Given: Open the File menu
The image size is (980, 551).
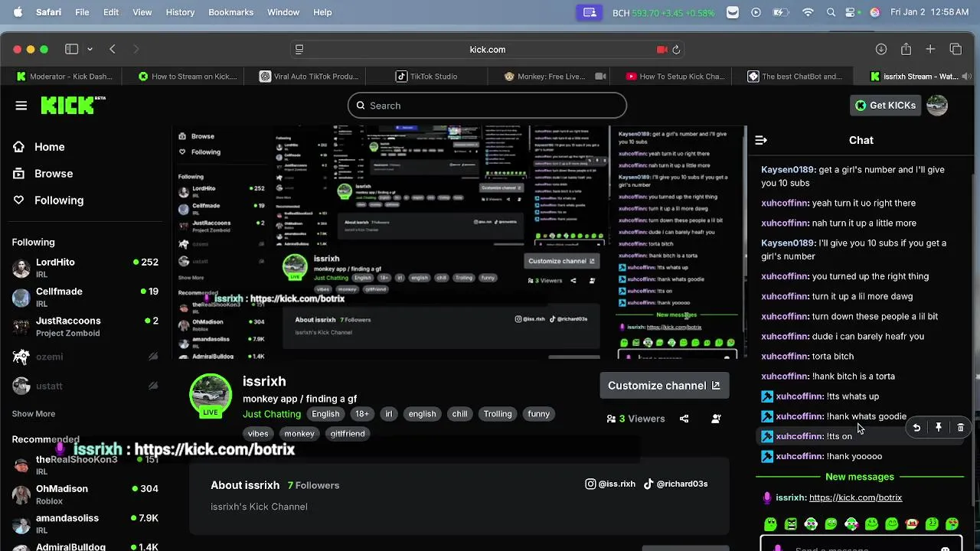Looking at the screenshot, I should click(x=82, y=12).
